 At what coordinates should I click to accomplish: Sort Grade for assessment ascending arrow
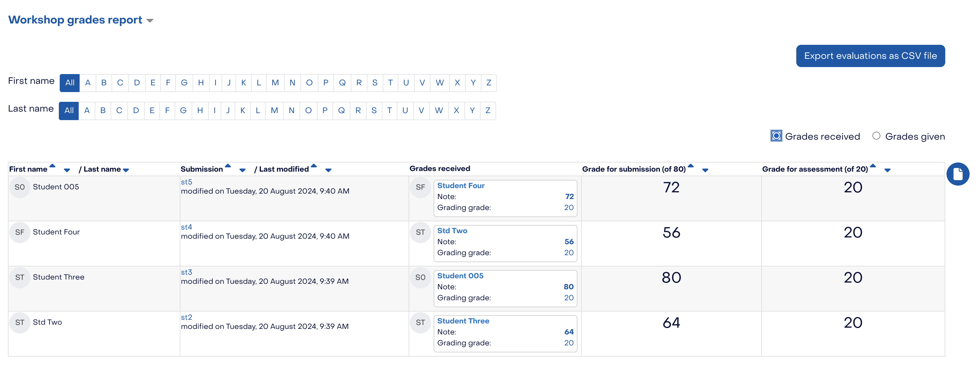[x=873, y=166]
